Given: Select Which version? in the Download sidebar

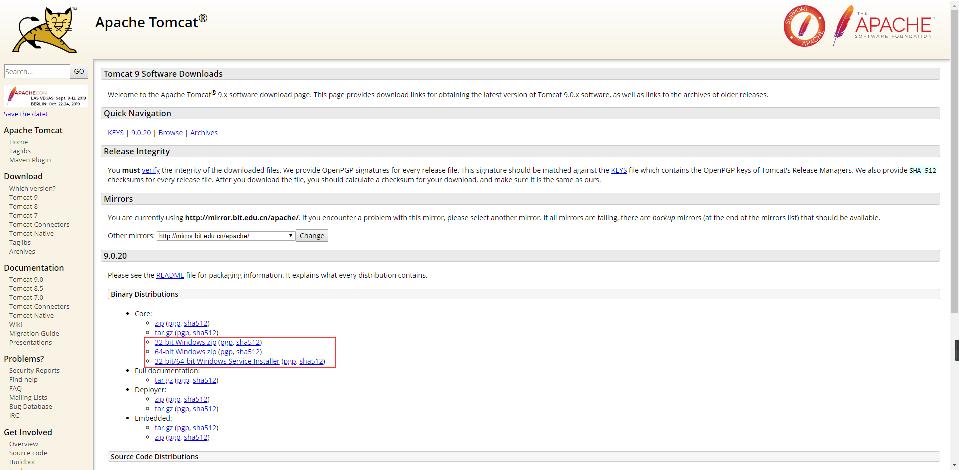Looking at the screenshot, I should tap(32, 188).
